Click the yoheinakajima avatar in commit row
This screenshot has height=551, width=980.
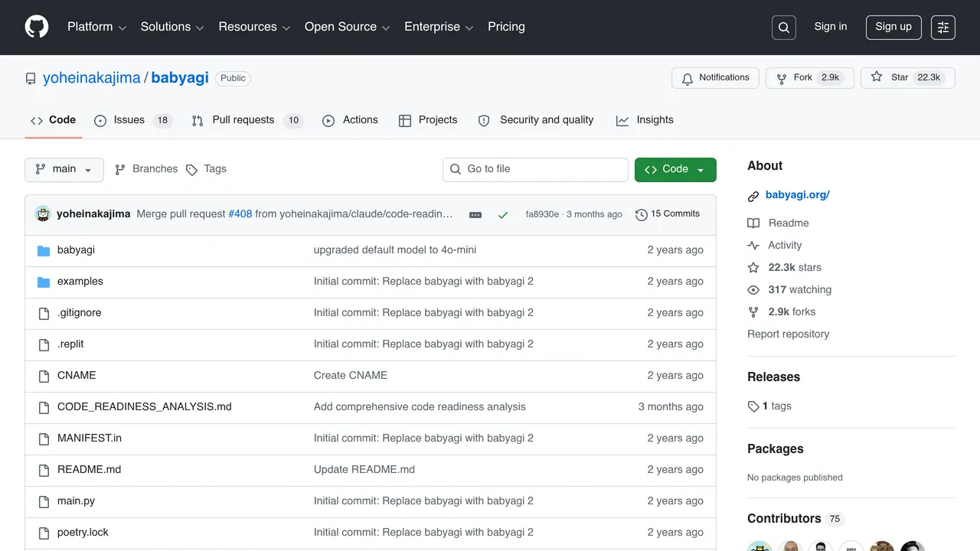point(43,214)
